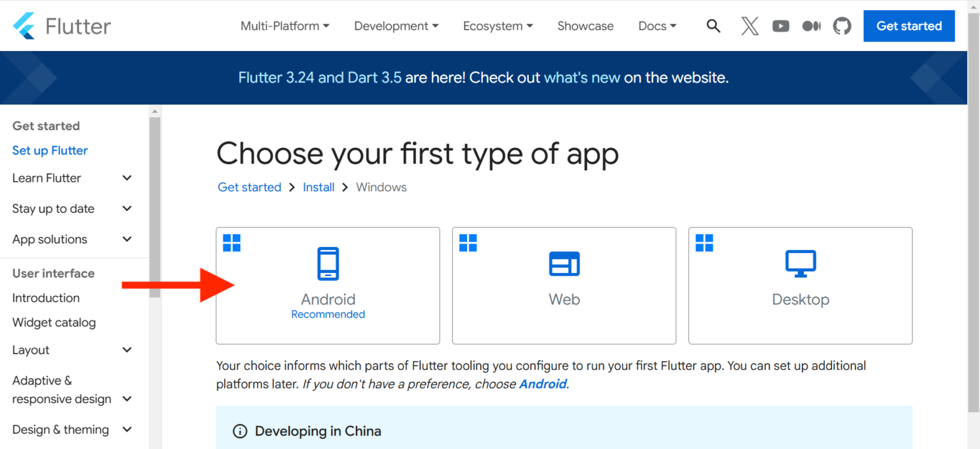
Task: Click the Medium blog icon
Action: coord(811,26)
